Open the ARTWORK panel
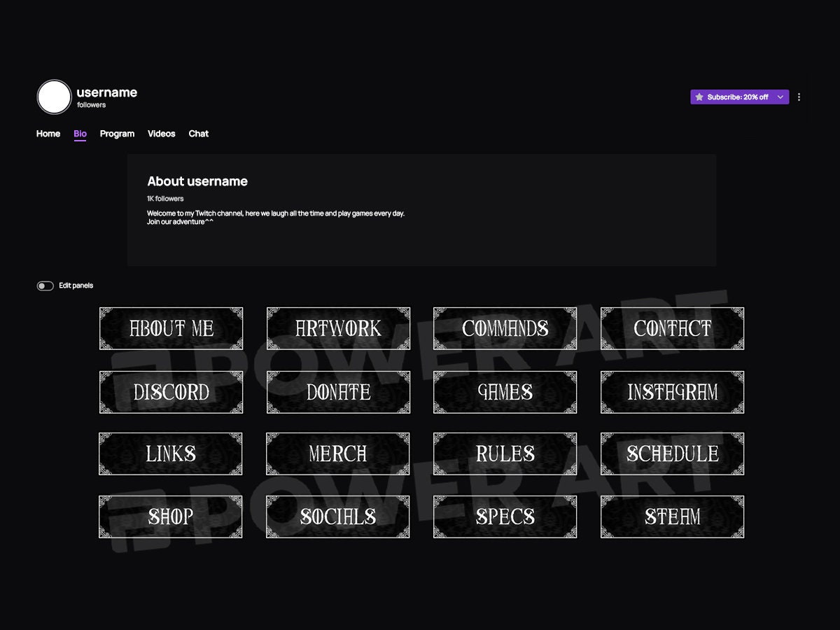The image size is (840, 630). click(x=338, y=328)
